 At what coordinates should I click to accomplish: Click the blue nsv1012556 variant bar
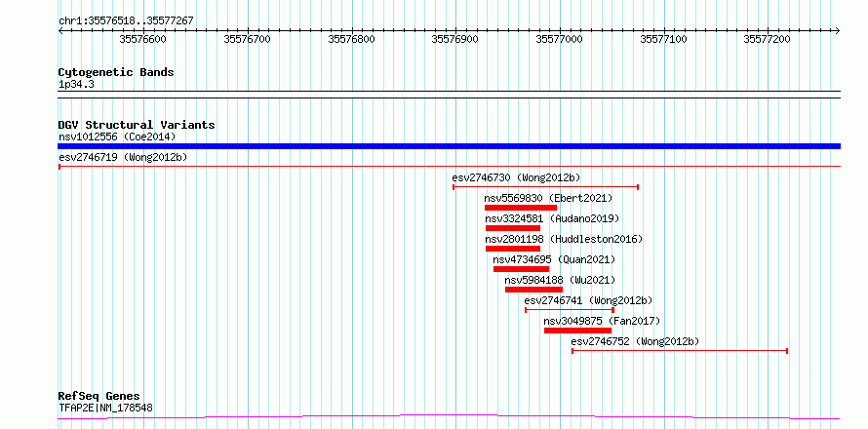click(x=449, y=146)
